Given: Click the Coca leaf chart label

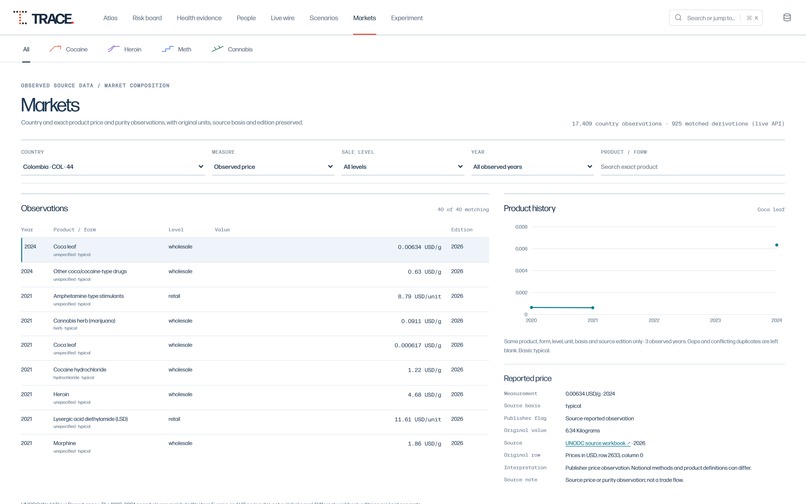Looking at the screenshot, I should click(x=771, y=209).
